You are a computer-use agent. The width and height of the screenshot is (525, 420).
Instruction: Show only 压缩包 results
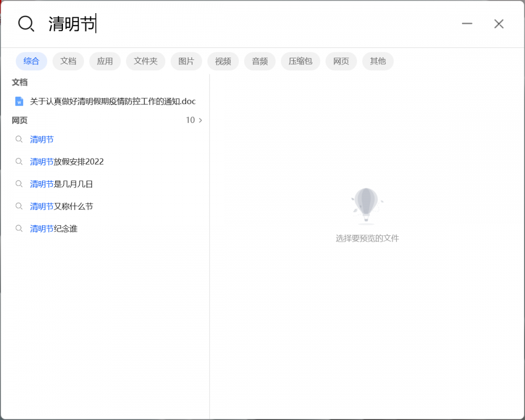[300, 61]
